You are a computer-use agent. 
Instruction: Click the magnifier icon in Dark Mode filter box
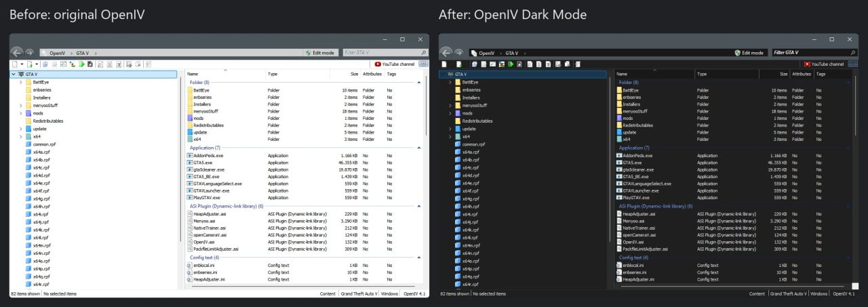click(852, 52)
